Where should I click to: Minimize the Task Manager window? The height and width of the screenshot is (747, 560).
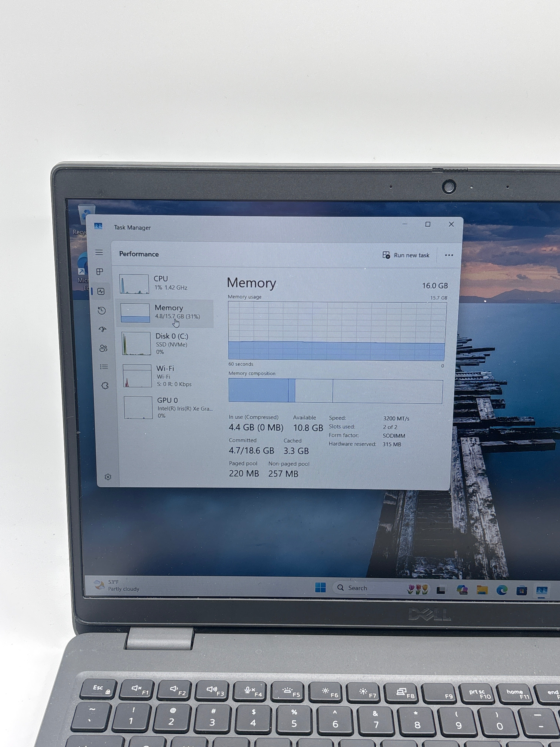[x=405, y=224]
